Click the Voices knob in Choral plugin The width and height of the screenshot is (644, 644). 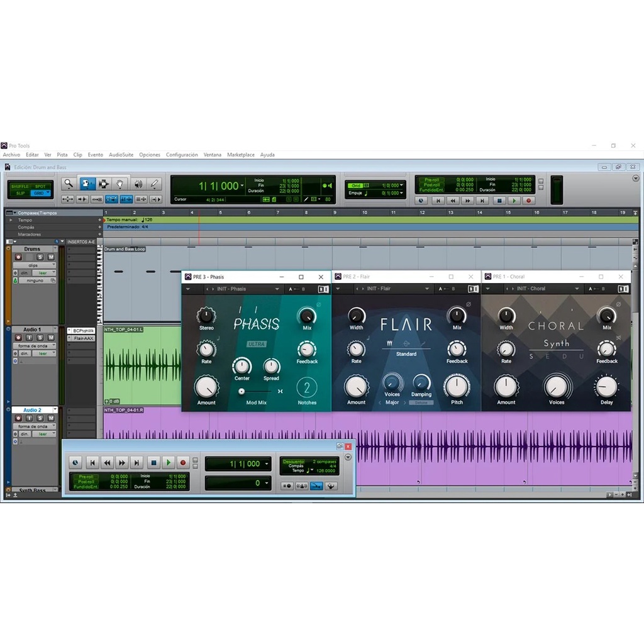coord(557,387)
